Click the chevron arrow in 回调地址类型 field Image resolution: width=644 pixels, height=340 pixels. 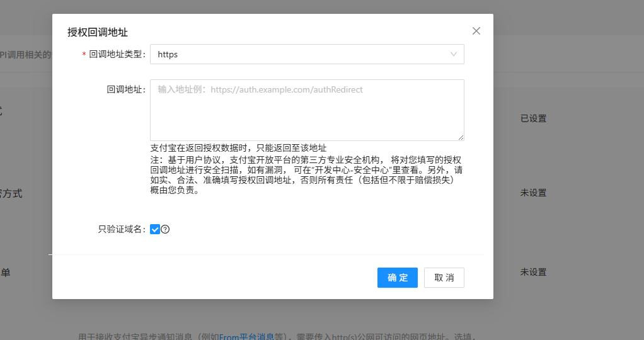click(x=454, y=54)
